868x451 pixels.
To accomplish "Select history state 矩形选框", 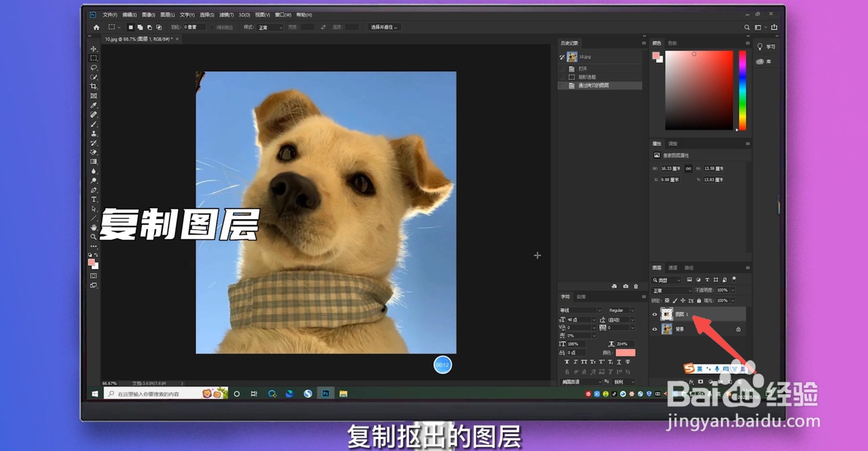I will point(600,77).
